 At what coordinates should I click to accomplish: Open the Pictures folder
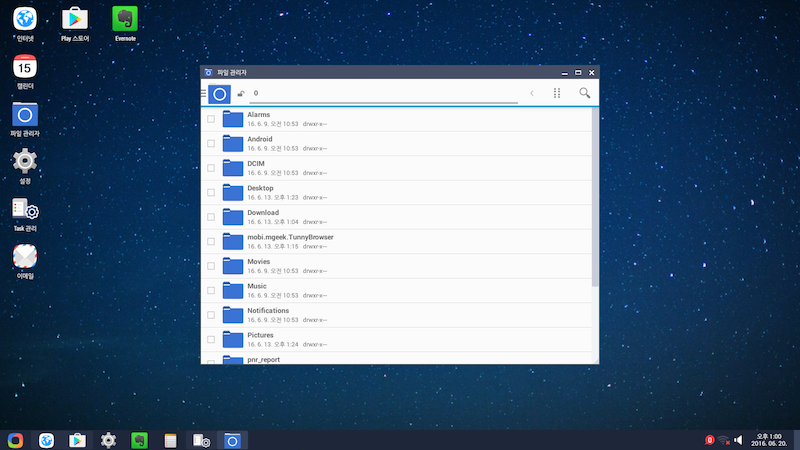396,339
